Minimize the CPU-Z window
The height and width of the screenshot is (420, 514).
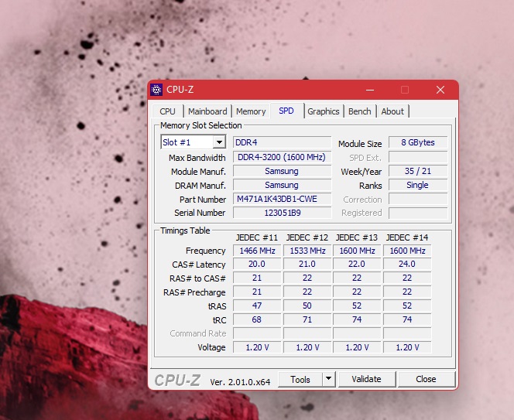click(370, 90)
